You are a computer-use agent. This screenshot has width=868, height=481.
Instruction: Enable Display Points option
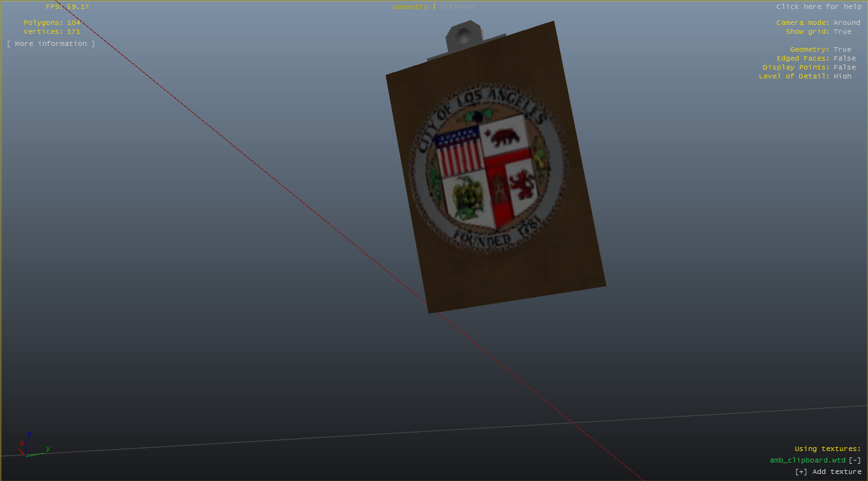(844, 68)
